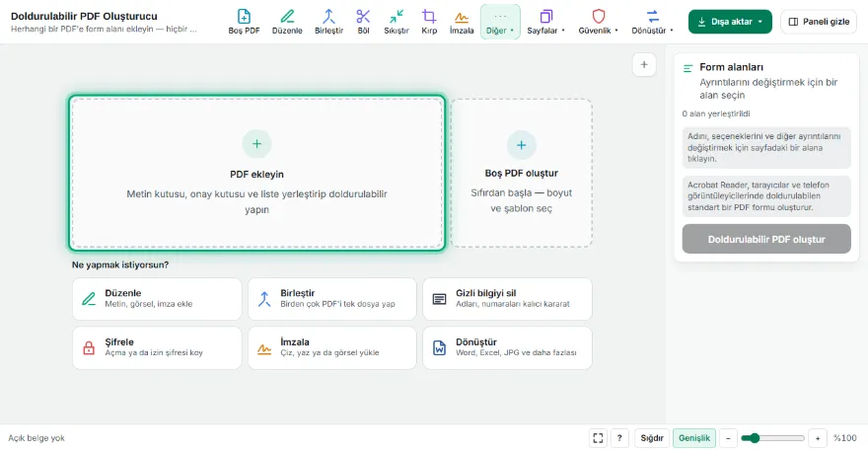This screenshot has height=451, width=868.
Task: Click the zoom out minus button
Action: click(x=729, y=438)
